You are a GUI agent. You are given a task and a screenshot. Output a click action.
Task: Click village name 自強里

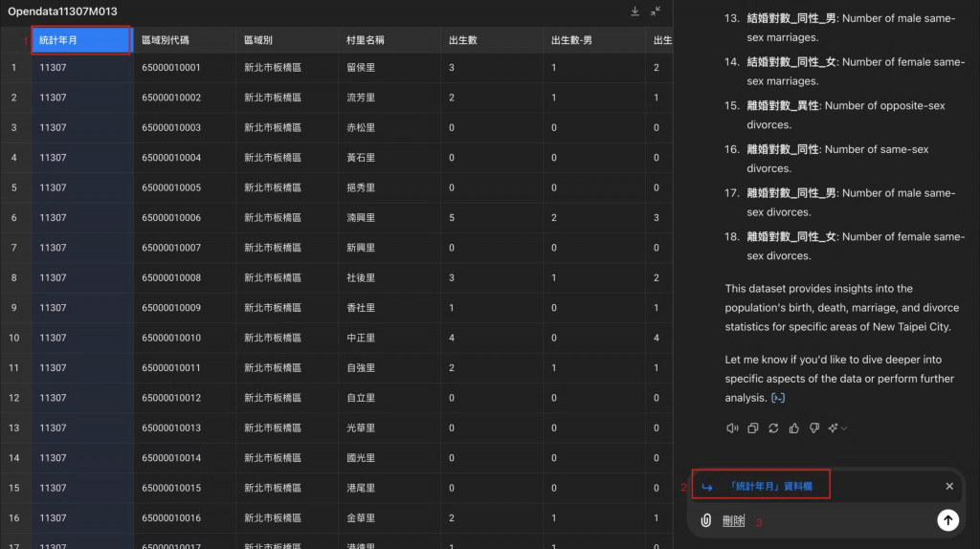[361, 368]
